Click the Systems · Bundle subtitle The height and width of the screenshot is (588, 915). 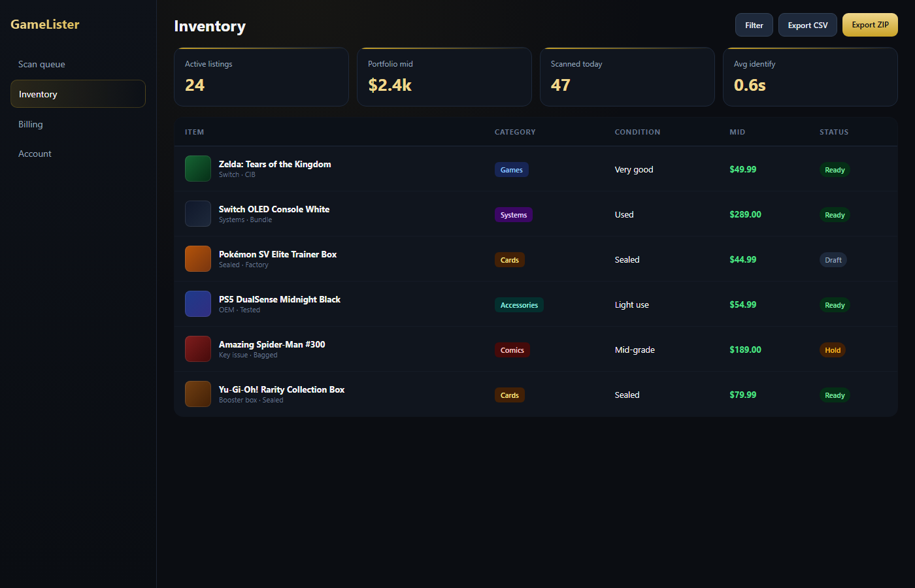coord(246,220)
